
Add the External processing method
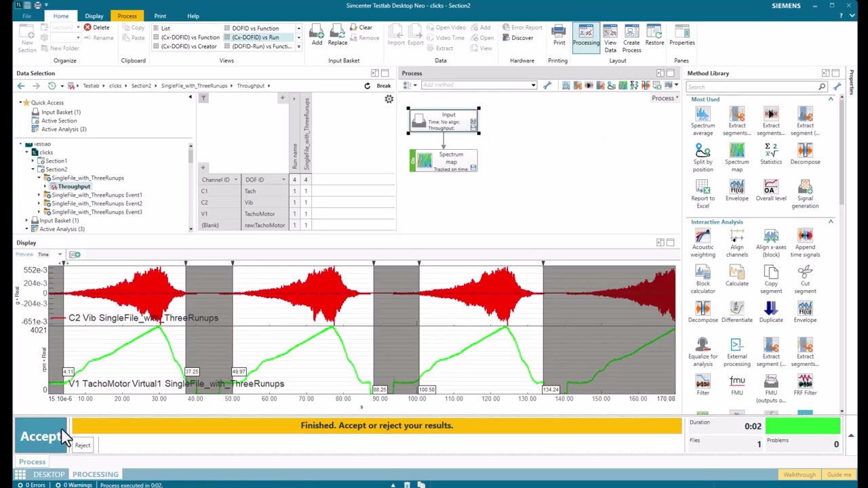point(737,352)
